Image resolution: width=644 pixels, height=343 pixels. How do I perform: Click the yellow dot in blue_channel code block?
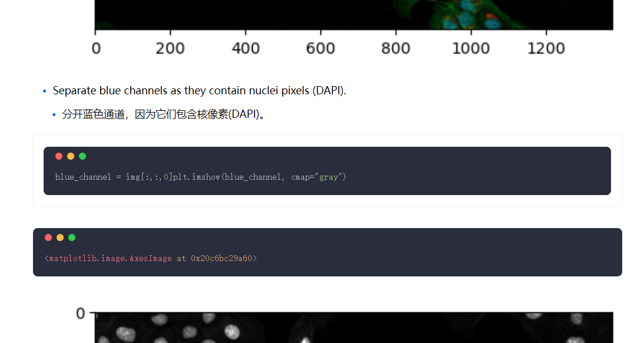point(71,156)
